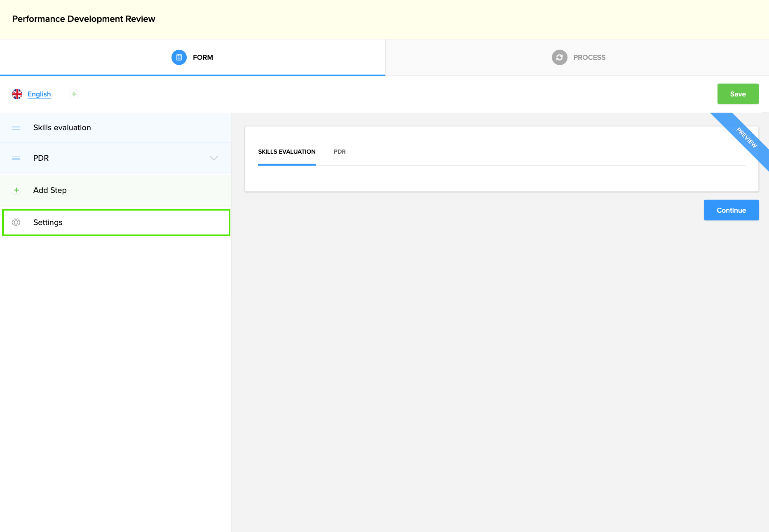Click the UK flag language icon
769x532 pixels.
[17, 94]
